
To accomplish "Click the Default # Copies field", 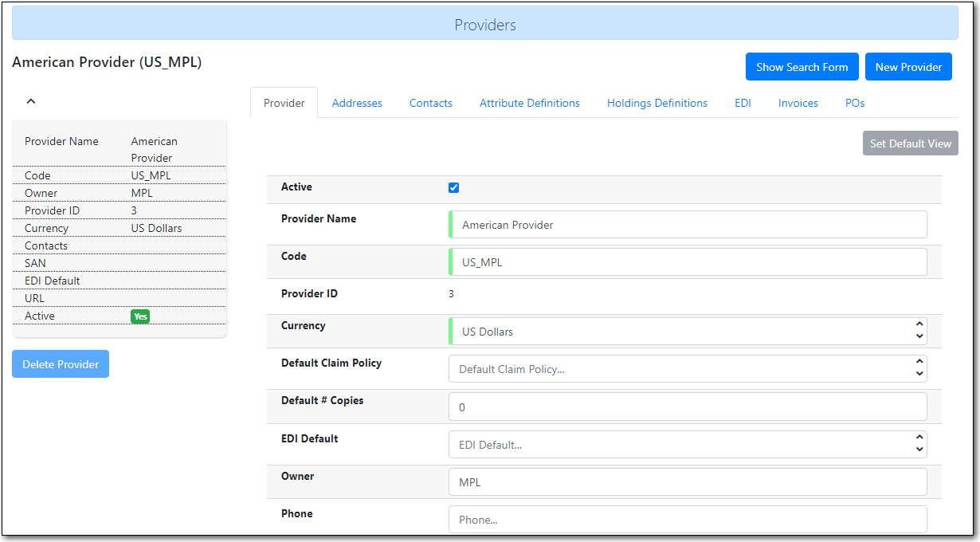I will pos(688,407).
